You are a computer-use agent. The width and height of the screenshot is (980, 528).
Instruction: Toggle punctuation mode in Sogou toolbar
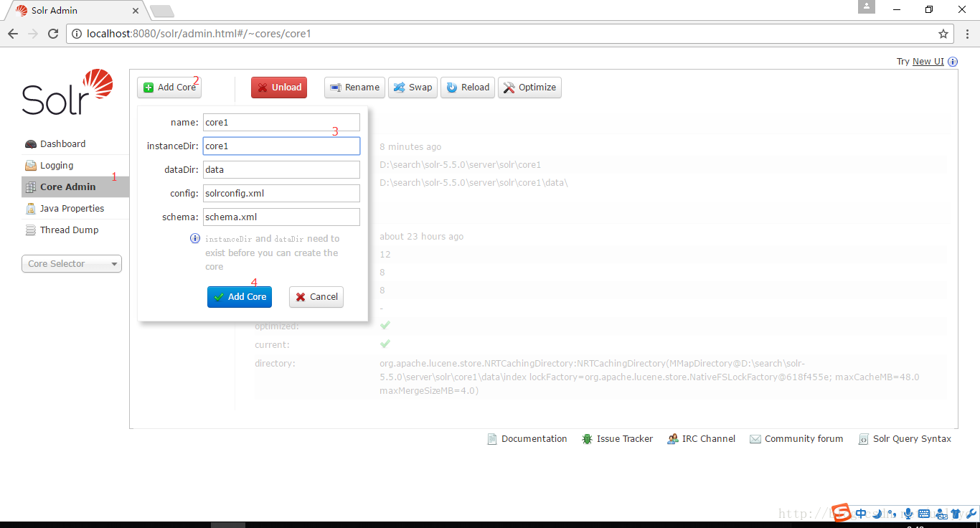pyautogui.click(x=892, y=514)
